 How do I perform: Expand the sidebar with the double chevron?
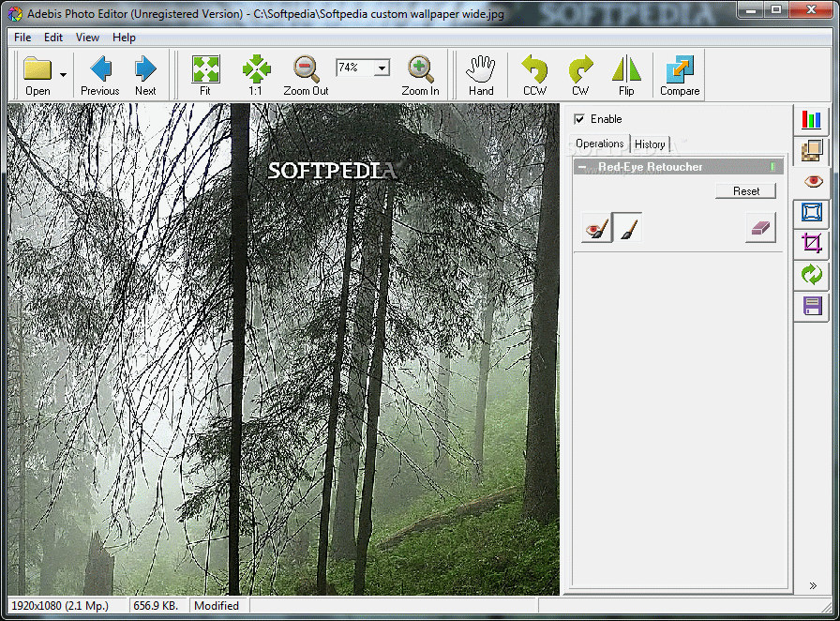point(813,585)
